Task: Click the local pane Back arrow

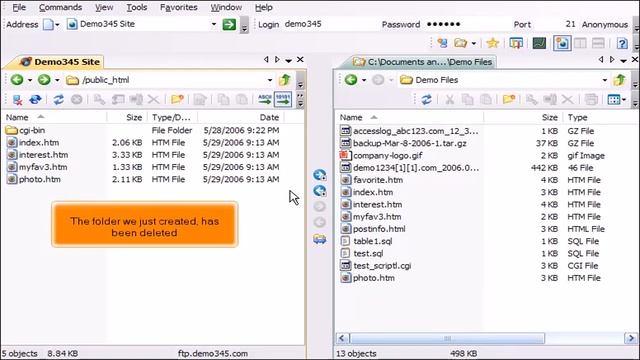Action: pyautogui.click(x=351, y=80)
